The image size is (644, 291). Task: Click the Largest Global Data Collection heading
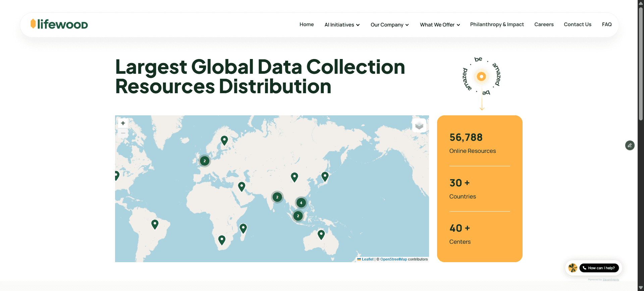(x=260, y=76)
